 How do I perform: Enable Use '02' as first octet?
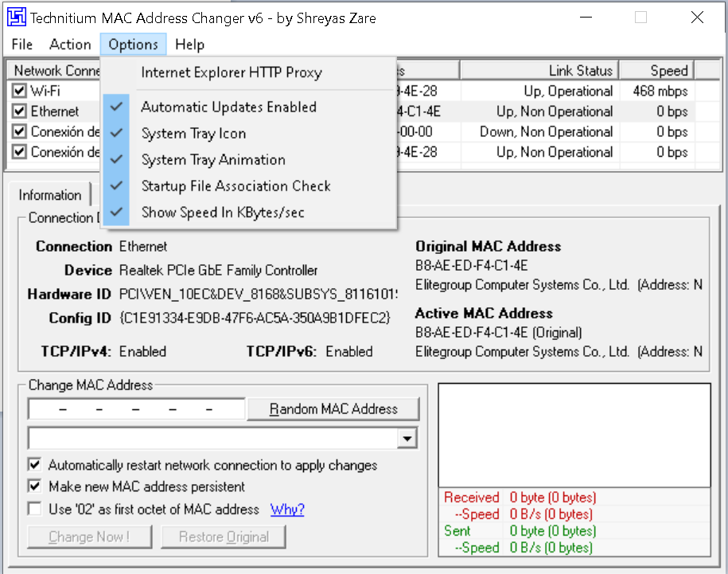coord(34,509)
